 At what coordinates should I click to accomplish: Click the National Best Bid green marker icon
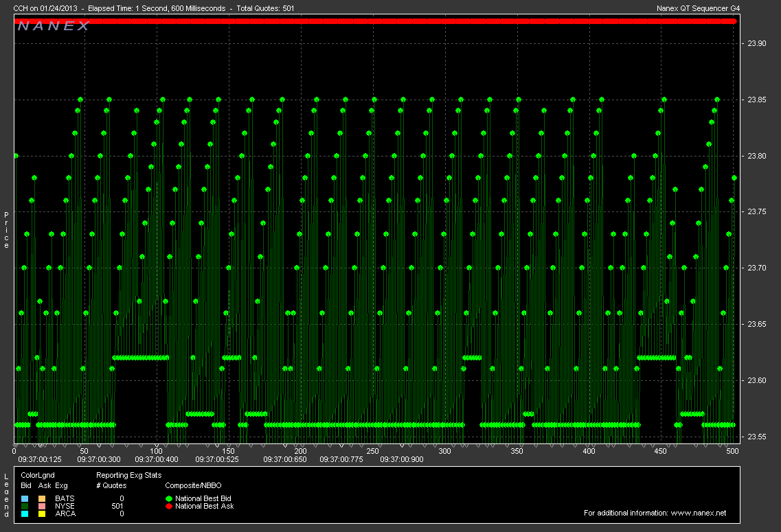click(x=169, y=498)
